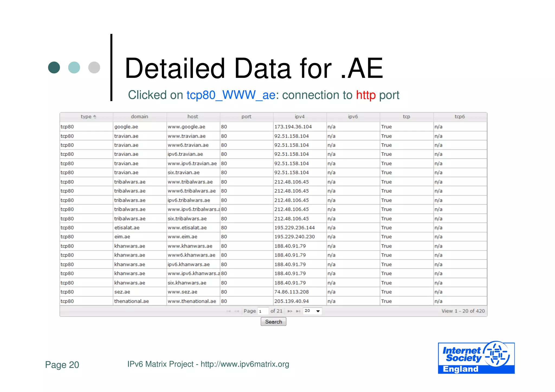Viewport: 555px width, 392px height.
Task: Sort by the type column header
Action: coord(86,117)
